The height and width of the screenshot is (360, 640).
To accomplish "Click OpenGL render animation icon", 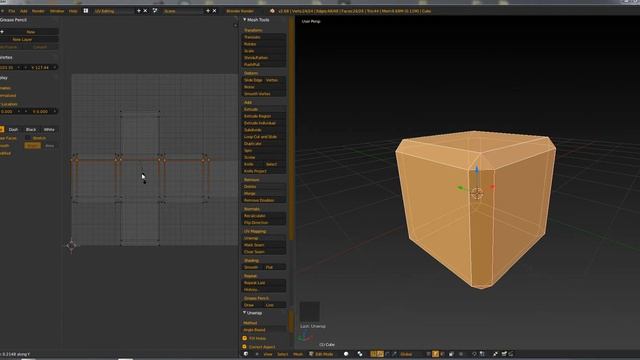I will pos(511,354).
